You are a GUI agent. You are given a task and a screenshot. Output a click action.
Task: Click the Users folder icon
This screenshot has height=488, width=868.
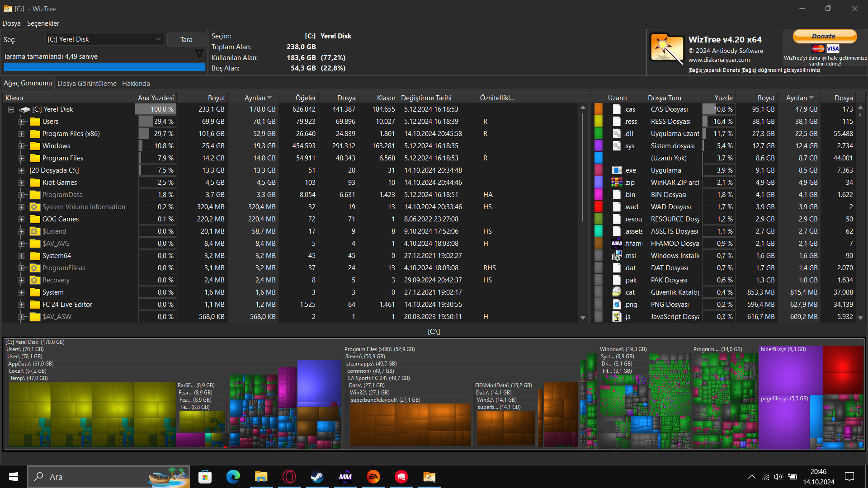(35, 122)
